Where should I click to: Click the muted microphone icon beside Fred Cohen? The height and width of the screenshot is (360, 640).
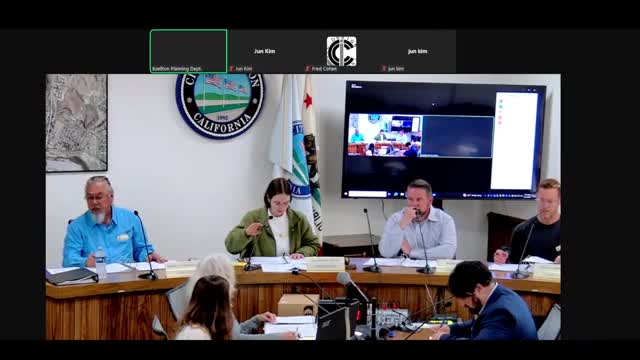click(308, 69)
